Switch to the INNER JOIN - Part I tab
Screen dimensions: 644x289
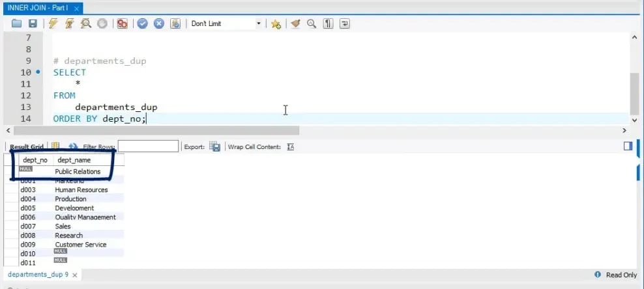tap(36, 7)
